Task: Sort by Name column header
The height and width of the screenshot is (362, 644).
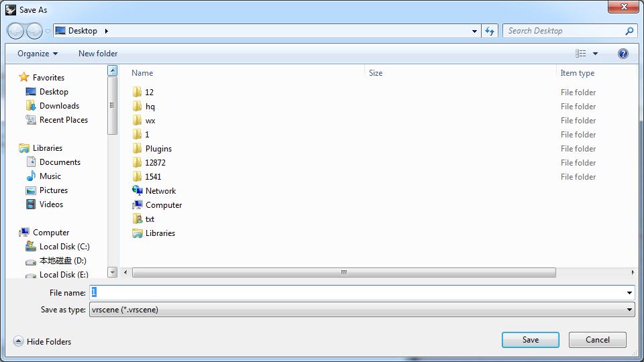Action: point(142,73)
